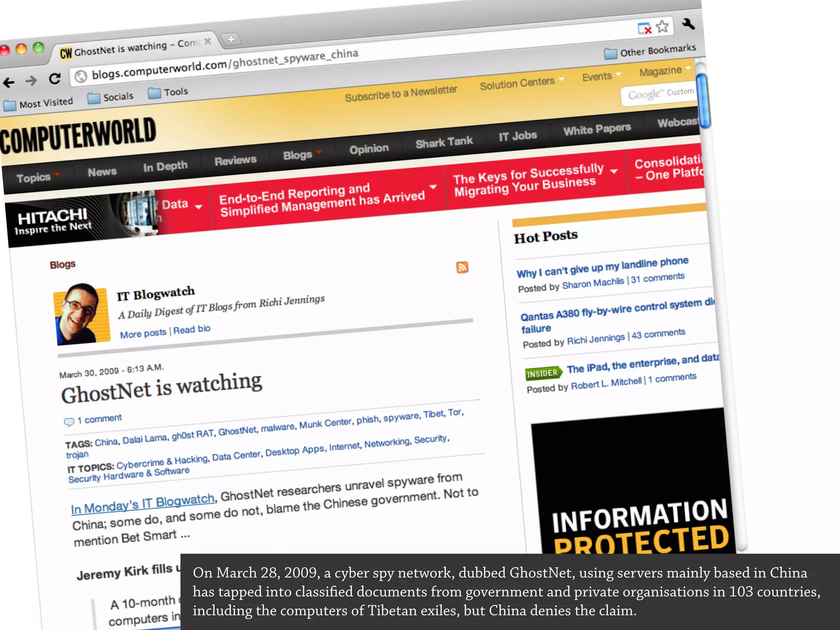
Task: Open the 1 comment link
Action: pyautogui.click(x=99, y=419)
